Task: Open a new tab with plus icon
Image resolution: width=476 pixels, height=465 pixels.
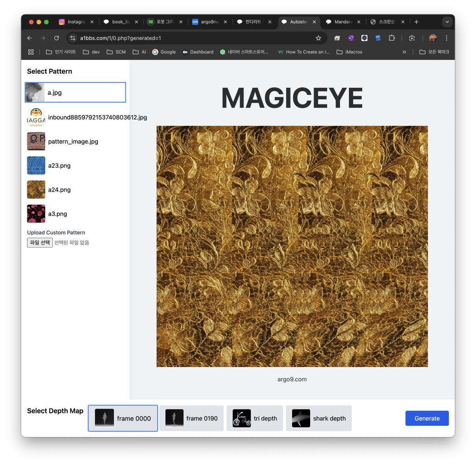Action: (416, 22)
